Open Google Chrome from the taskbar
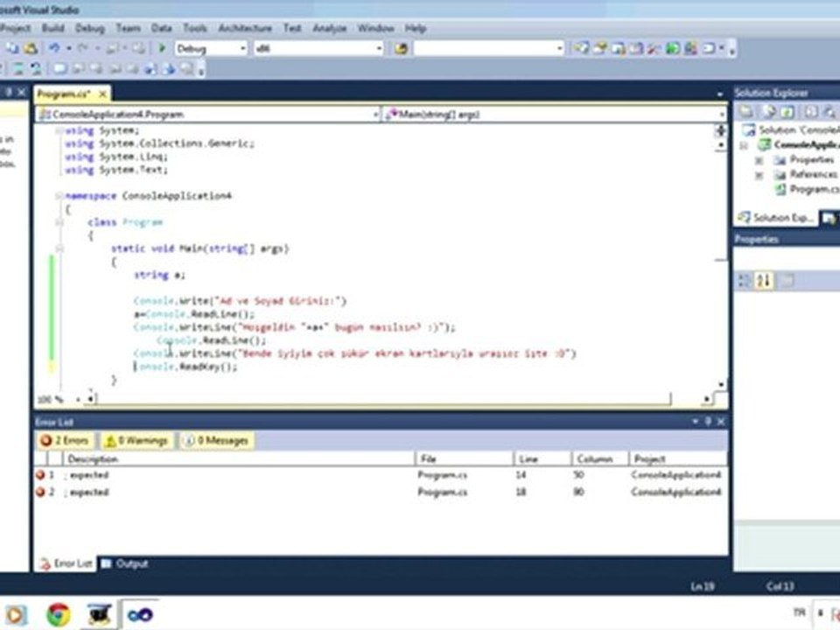840x630 pixels. [59, 614]
